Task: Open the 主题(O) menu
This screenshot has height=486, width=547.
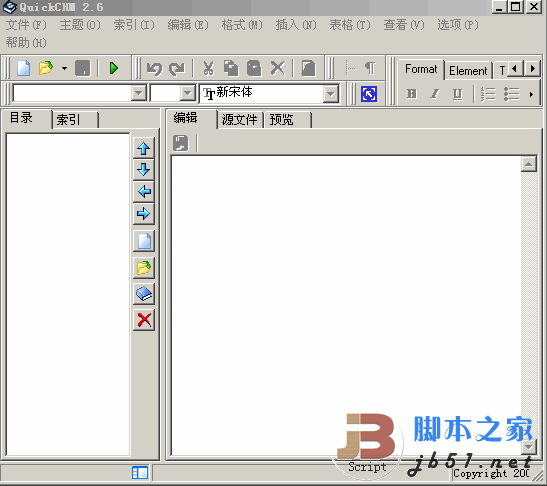Action: click(80, 25)
